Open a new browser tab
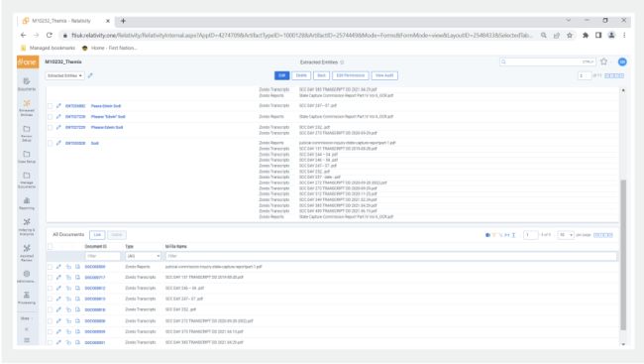The width and height of the screenshot is (644, 364). coord(123,21)
